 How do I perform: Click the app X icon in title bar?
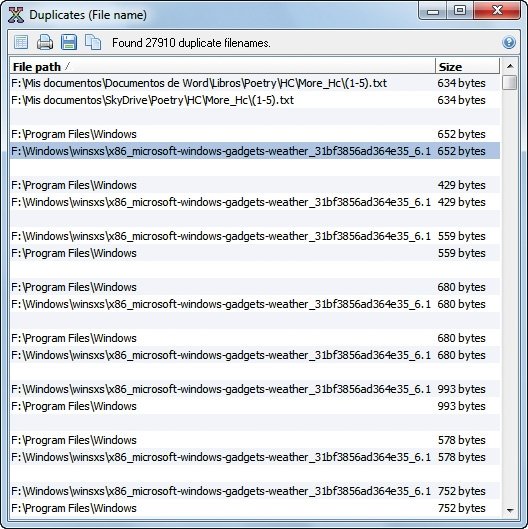(x=16, y=15)
